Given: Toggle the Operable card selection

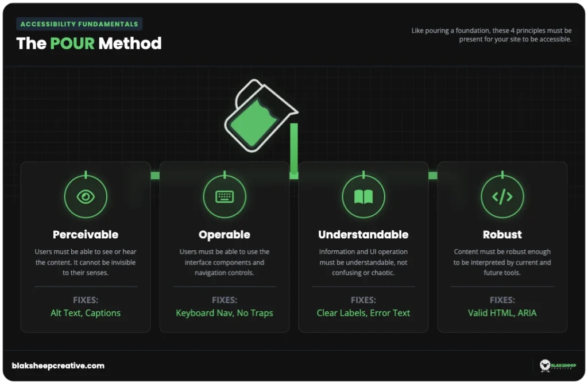Looking at the screenshot, I should (225, 247).
